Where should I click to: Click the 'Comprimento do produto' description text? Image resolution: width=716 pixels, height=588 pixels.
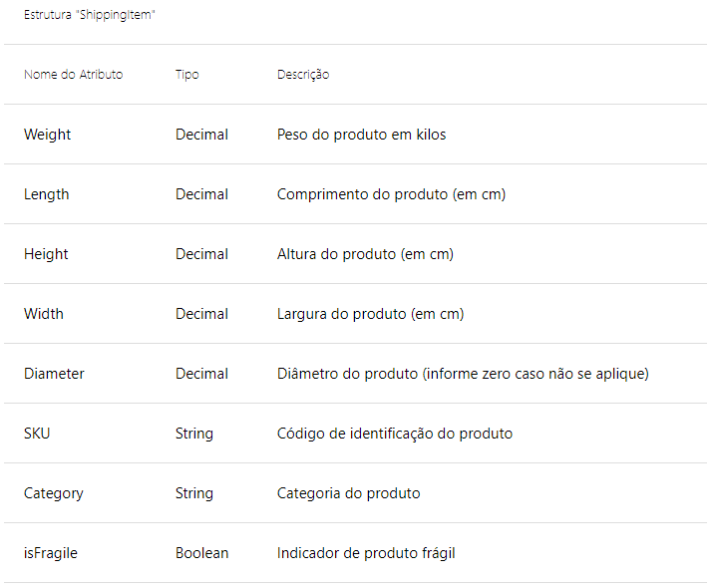(x=391, y=194)
